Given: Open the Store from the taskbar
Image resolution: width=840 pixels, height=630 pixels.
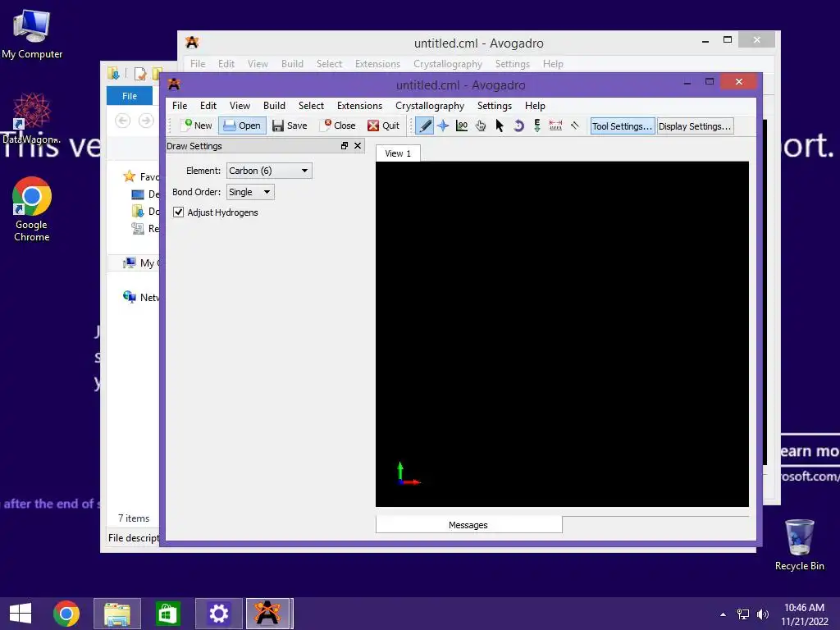Looking at the screenshot, I should 167,614.
